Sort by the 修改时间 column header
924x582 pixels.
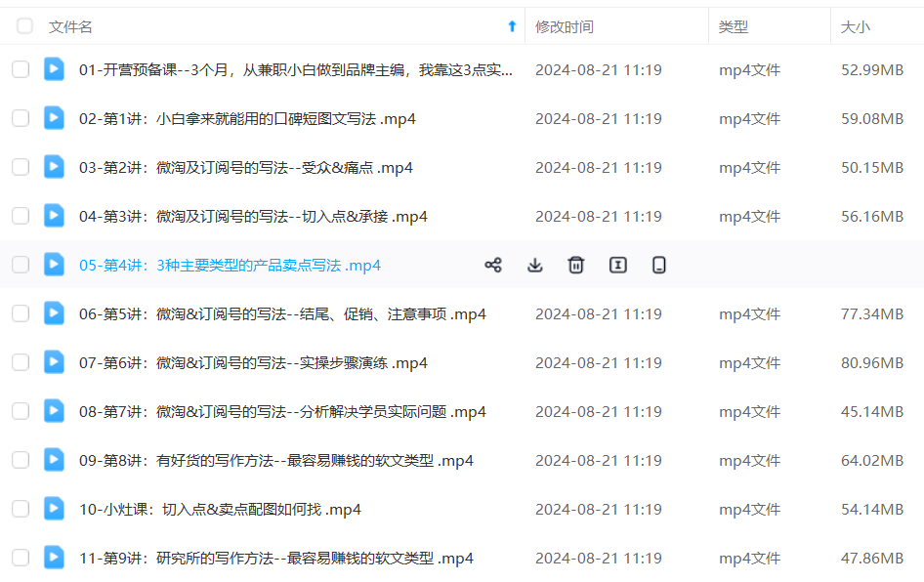click(564, 27)
